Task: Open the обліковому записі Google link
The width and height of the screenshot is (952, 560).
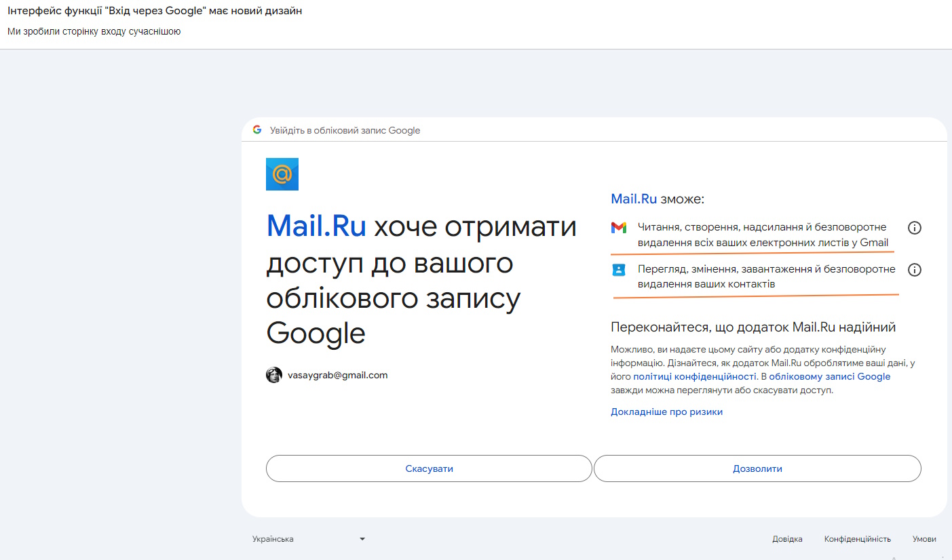Action: click(830, 376)
